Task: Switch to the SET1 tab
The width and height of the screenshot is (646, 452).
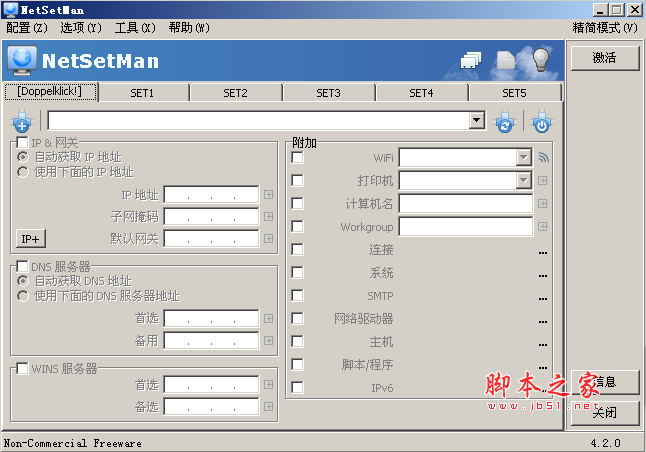Action: [142, 93]
